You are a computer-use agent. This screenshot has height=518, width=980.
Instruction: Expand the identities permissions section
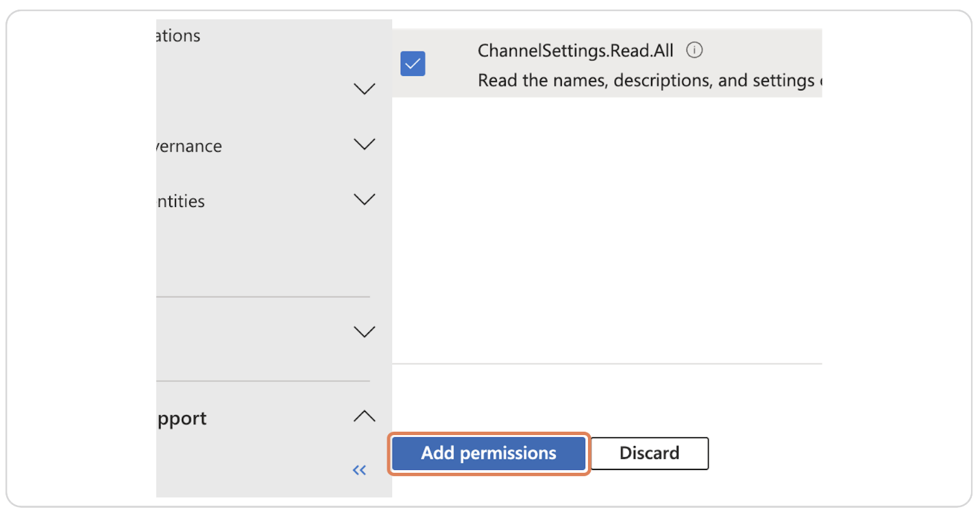point(364,199)
